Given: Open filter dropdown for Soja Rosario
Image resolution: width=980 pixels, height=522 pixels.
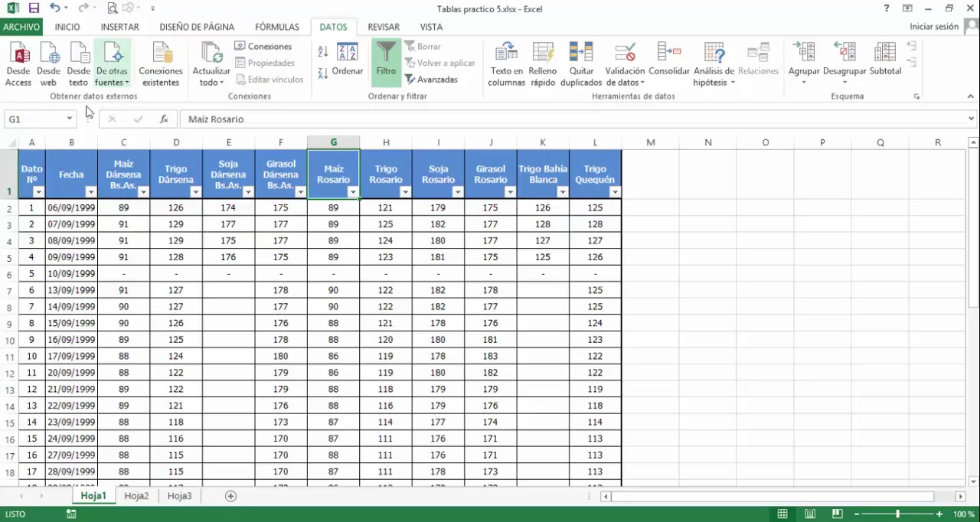Looking at the screenshot, I should (x=458, y=192).
